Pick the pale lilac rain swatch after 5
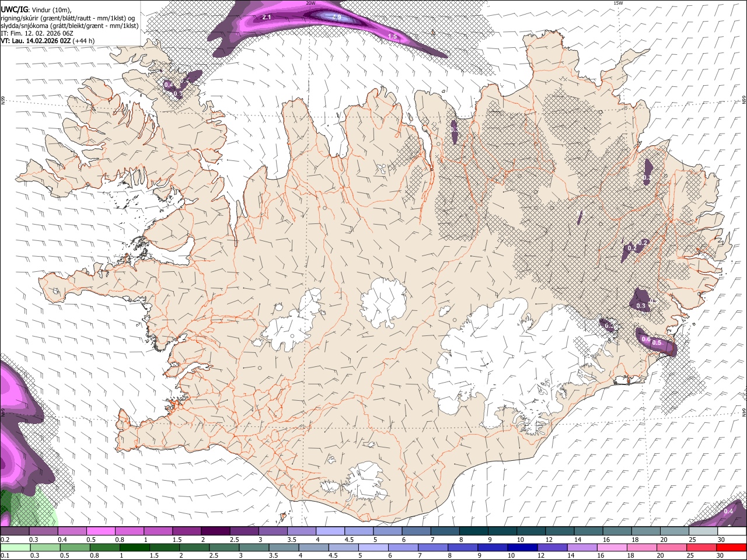 pos(373,548)
